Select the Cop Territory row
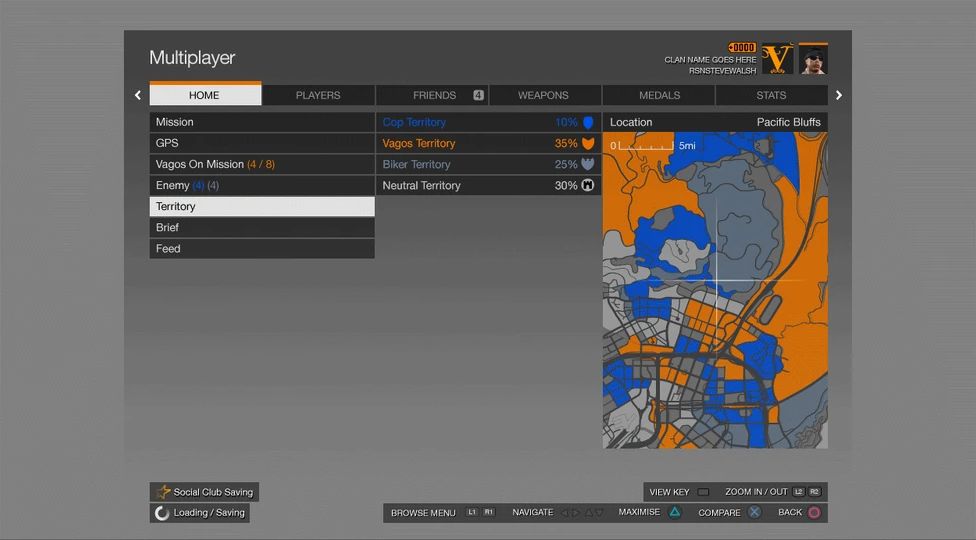The height and width of the screenshot is (540, 976). pyautogui.click(x=489, y=123)
